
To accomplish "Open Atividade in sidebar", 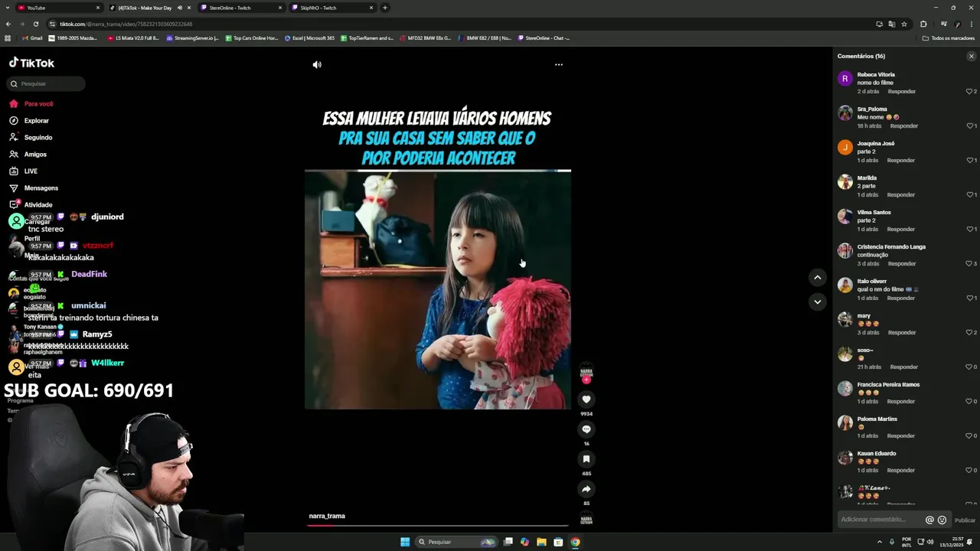I will pos(38,205).
